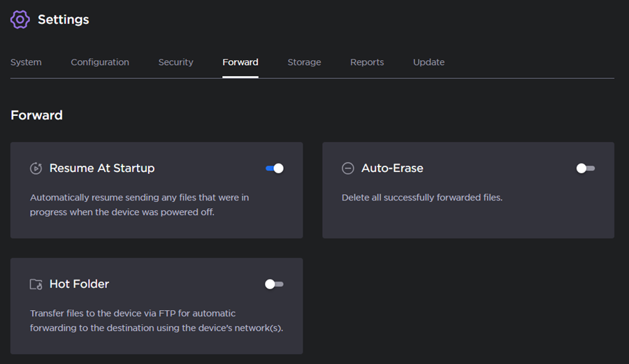The width and height of the screenshot is (629, 364).
Task: View the Reports tab
Action: pos(367,62)
